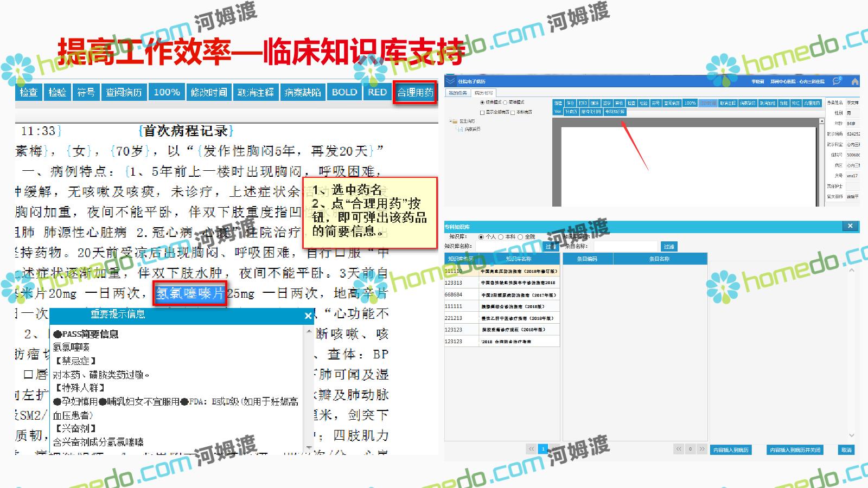Select the 本科 knowledge base radio option
Screen dimensions: 868x488
click(501, 237)
